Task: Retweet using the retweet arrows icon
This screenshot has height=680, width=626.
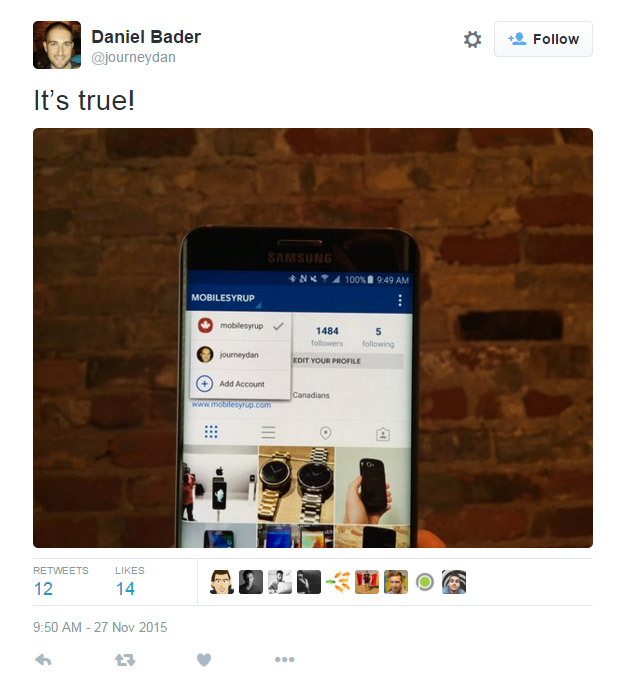Action: (x=125, y=660)
